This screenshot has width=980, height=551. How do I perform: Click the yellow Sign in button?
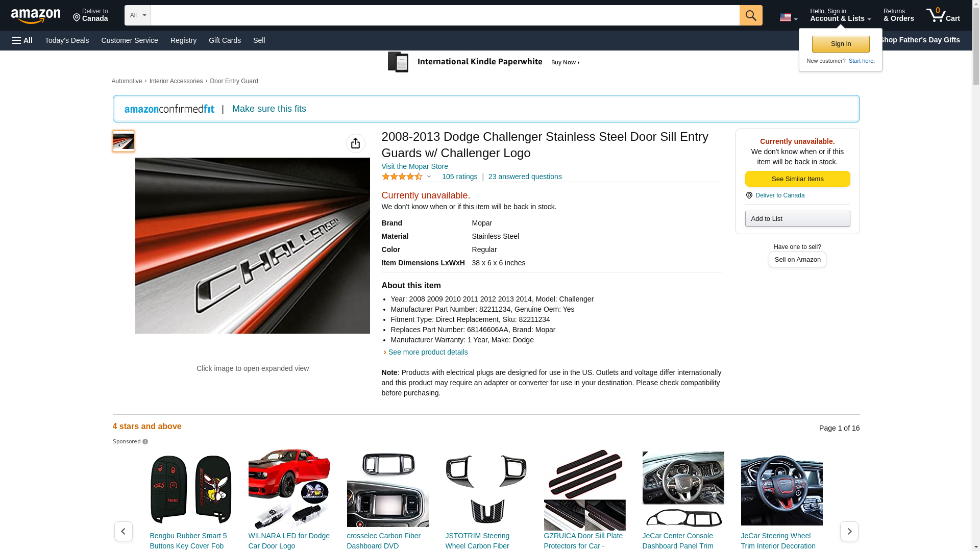pos(840,44)
